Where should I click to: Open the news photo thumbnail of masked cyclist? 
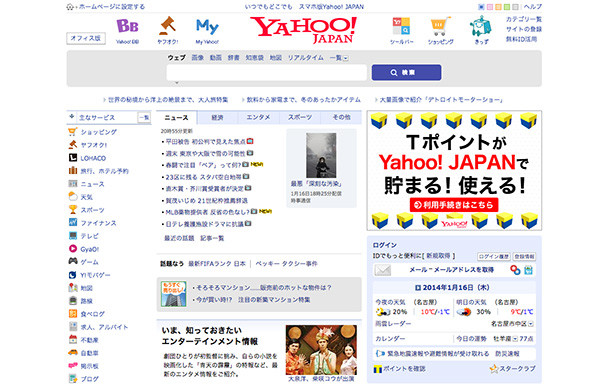tap(321, 155)
